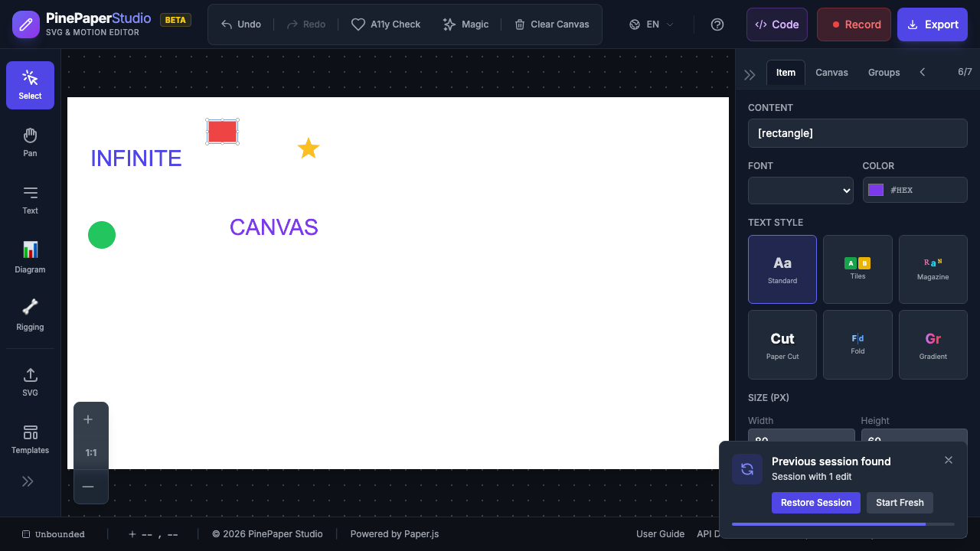This screenshot has width=980, height=551.
Task: Select the Tiles text style
Action: (857, 269)
